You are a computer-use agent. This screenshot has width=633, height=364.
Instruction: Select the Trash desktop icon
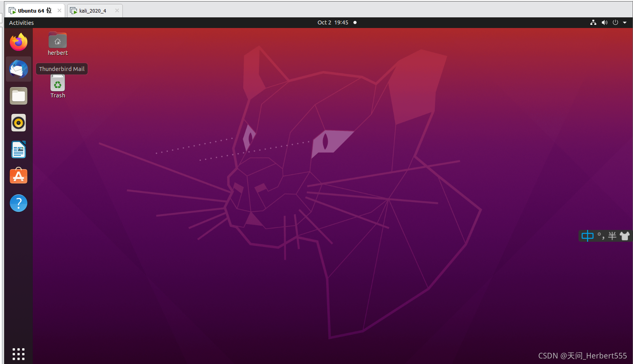coord(58,87)
